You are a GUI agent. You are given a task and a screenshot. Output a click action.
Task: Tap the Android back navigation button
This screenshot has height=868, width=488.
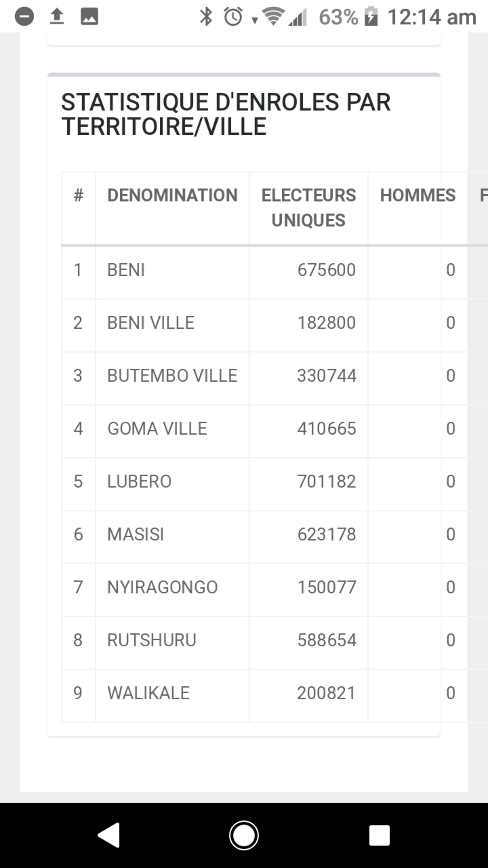pyautogui.click(x=109, y=835)
